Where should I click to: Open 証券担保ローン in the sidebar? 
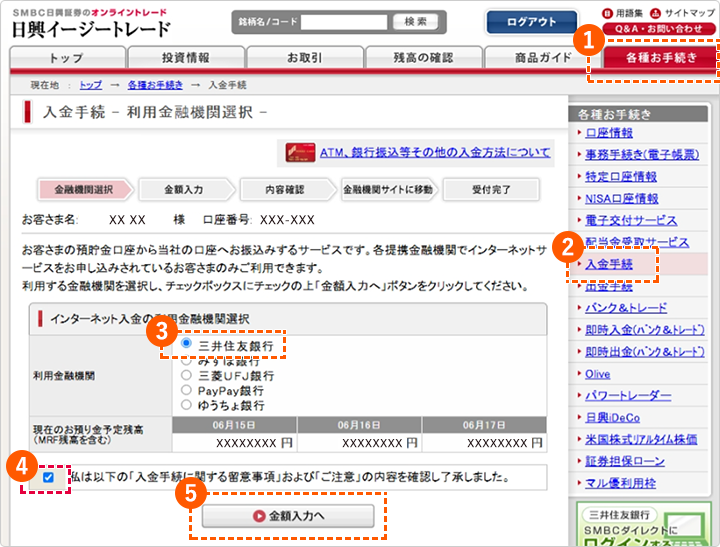click(625, 461)
